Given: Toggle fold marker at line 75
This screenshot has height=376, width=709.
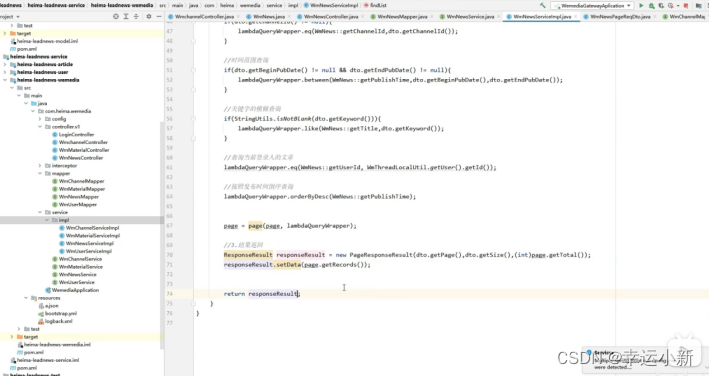Looking at the screenshot, I should pyautogui.click(x=194, y=304).
